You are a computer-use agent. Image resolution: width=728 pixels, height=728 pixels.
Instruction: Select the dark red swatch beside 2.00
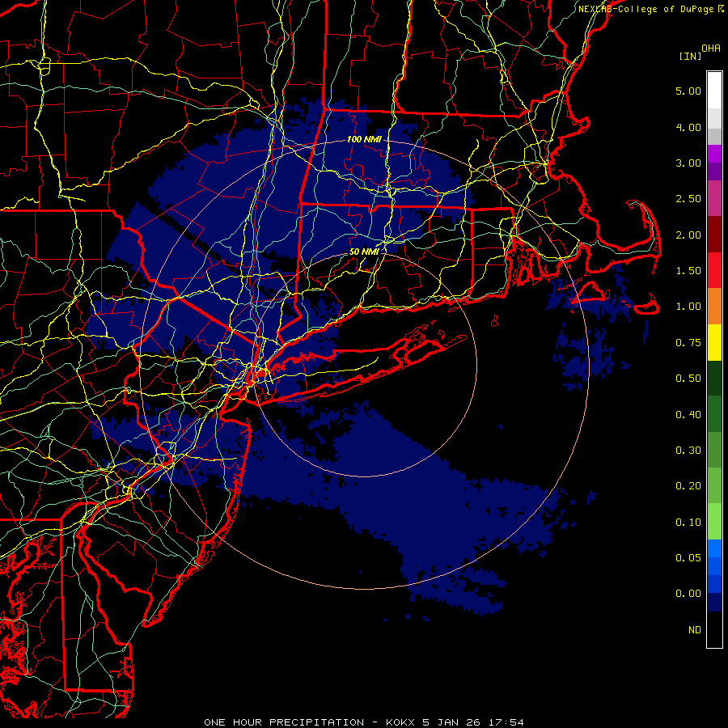point(714,235)
